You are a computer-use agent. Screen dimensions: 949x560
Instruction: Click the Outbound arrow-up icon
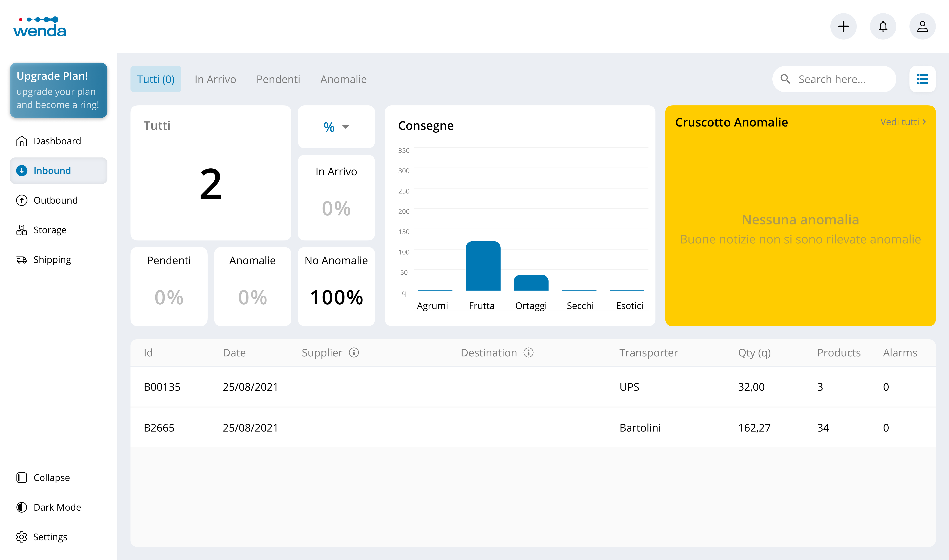coord(22,200)
